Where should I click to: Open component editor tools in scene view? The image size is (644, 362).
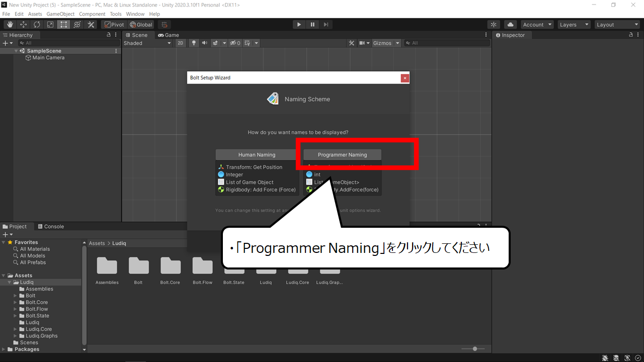tap(352, 43)
